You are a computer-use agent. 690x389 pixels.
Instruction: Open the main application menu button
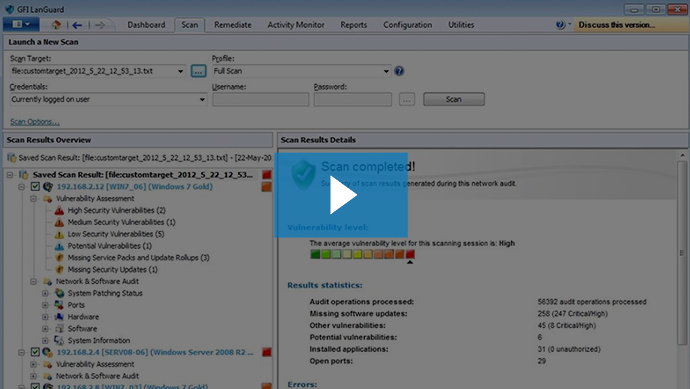coord(21,25)
